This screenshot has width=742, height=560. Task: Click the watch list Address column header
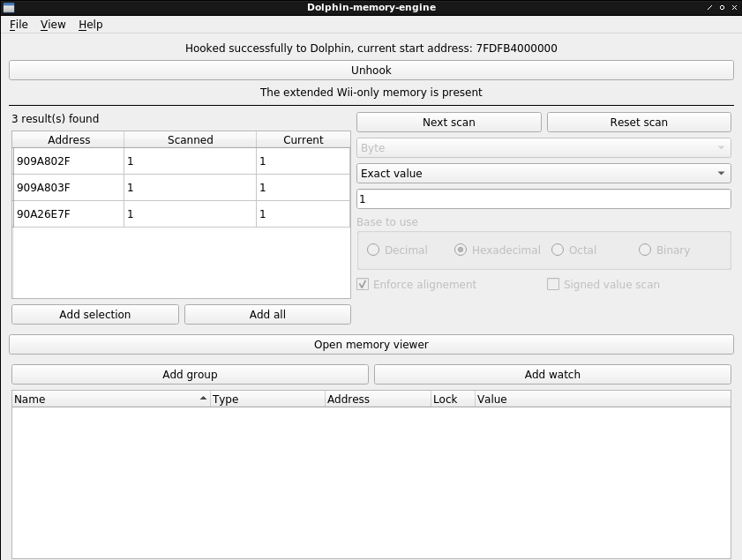coord(378,399)
